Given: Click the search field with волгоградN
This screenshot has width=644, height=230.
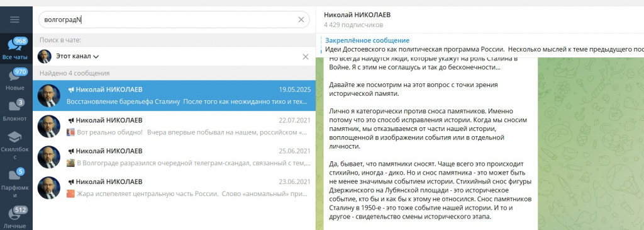Looking at the screenshot, I should [x=174, y=20].
